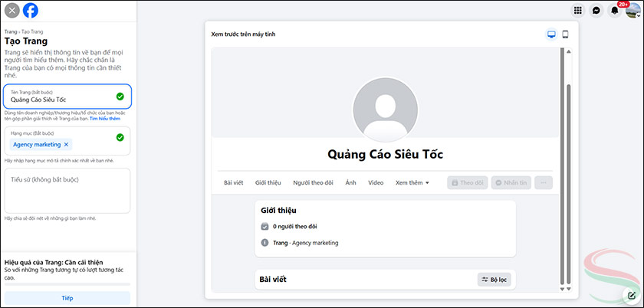The width and height of the screenshot is (644, 308).
Task: Switch to mobile preview icon
Action: [565, 34]
